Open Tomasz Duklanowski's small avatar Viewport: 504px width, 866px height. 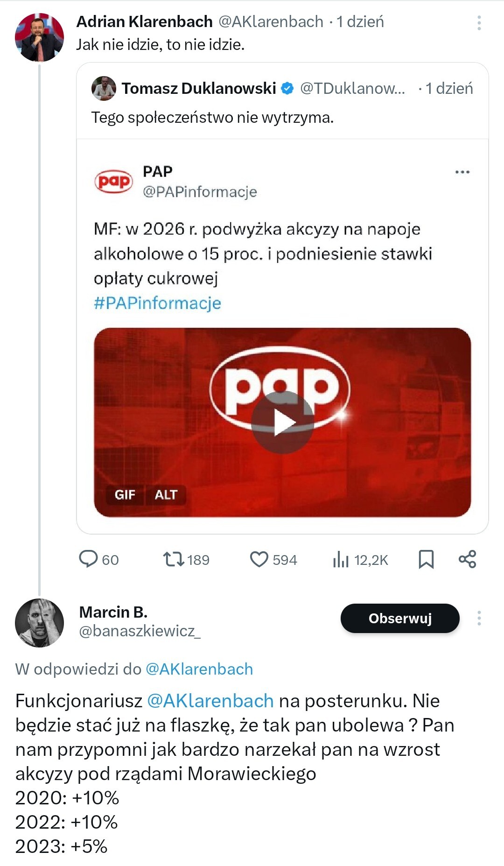[x=104, y=88]
